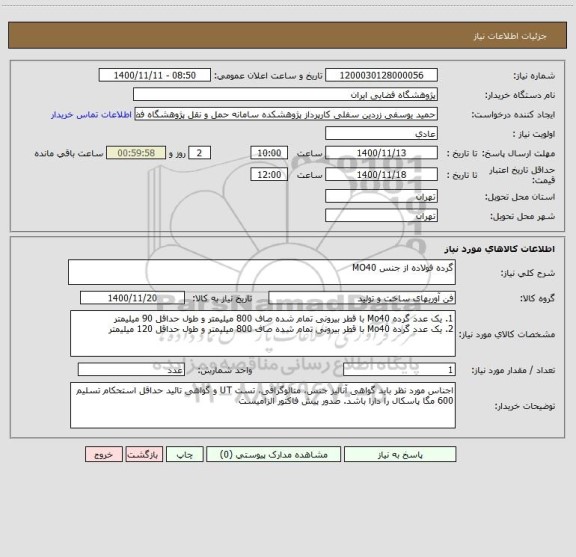Click the خروج exit button
Image resolution: width=576 pixels, height=557 pixels.
pos(104,454)
